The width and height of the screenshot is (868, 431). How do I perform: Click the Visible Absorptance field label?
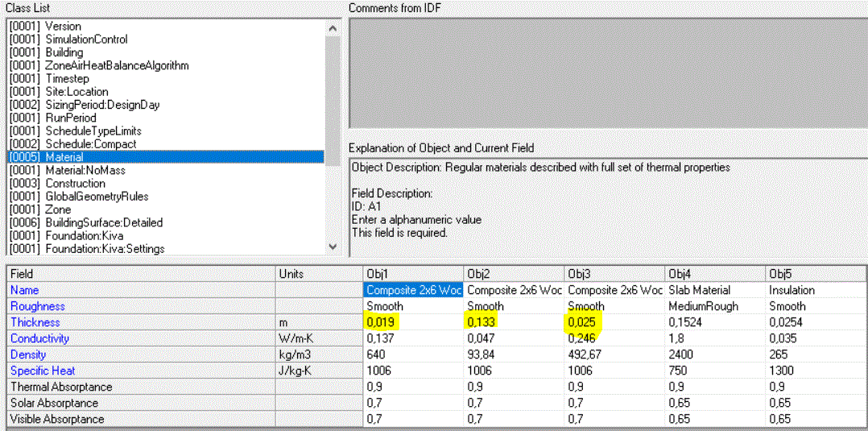(141, 419)
